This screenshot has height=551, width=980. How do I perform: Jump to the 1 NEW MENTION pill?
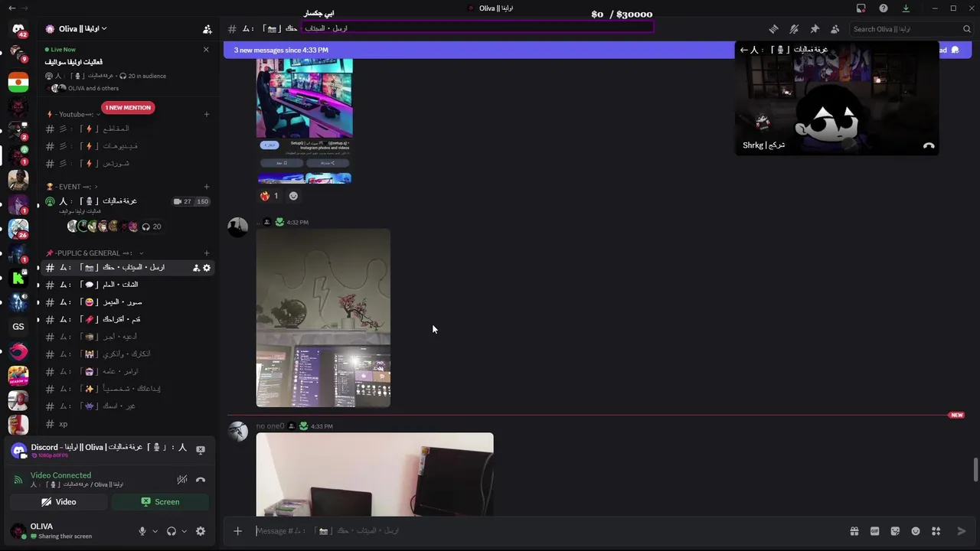point(128,108)
